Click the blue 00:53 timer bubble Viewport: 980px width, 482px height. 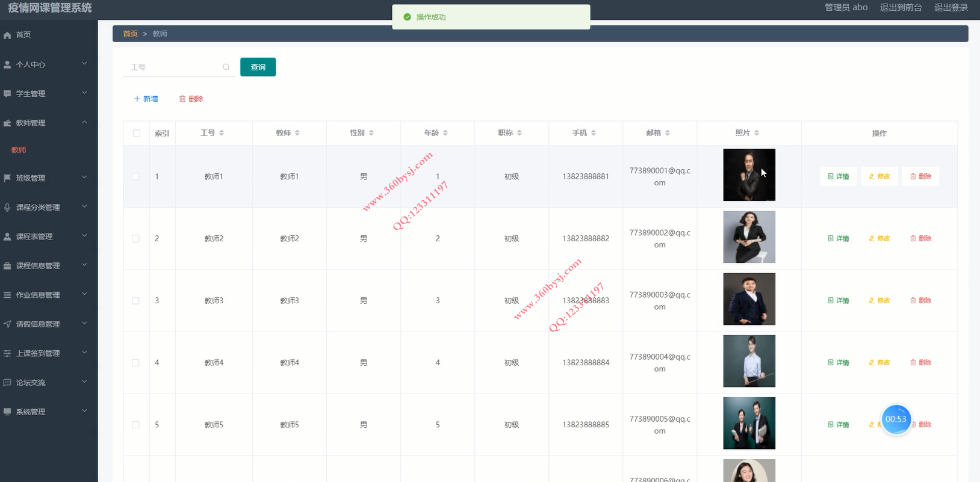pos(896,419)
